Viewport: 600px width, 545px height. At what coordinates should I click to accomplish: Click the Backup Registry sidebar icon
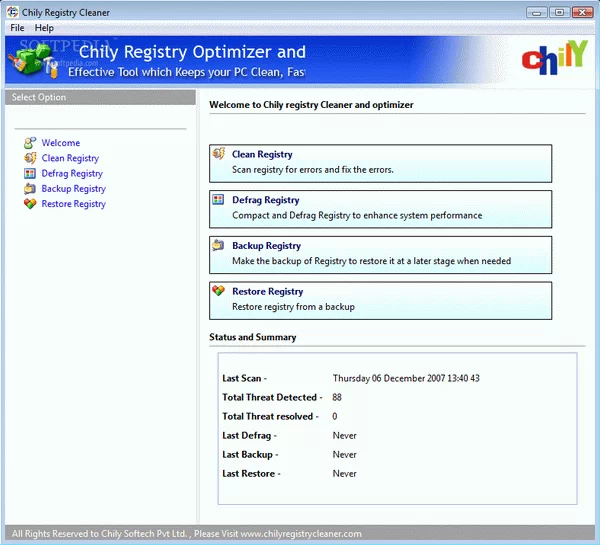coord(30,189)
